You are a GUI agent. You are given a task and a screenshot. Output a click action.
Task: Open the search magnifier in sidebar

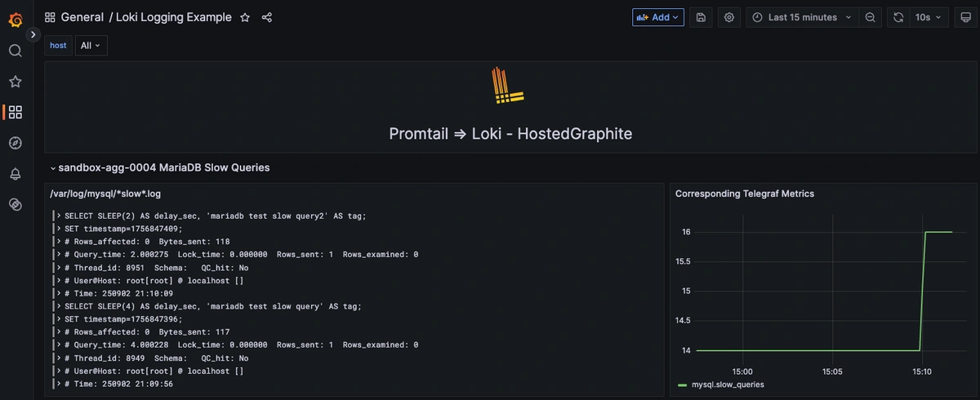(15, 51)
